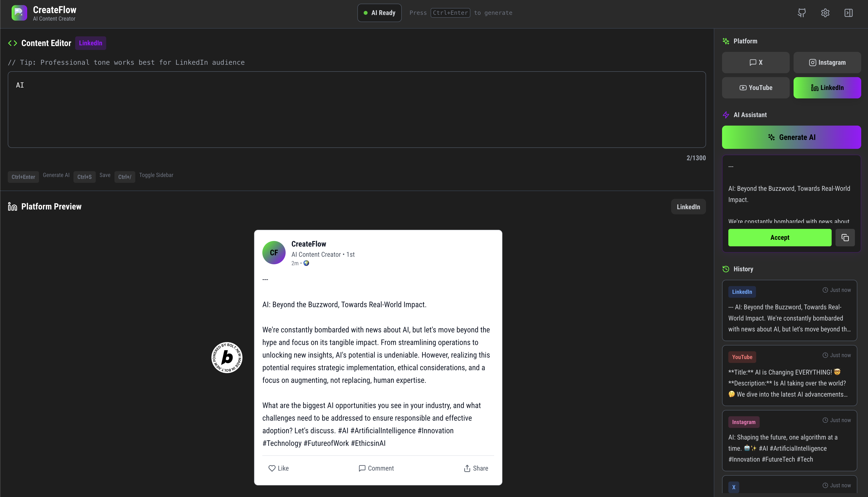Click the AI Ready status indicator
This screenshot has width=868, height=497.
coord(379,13)
